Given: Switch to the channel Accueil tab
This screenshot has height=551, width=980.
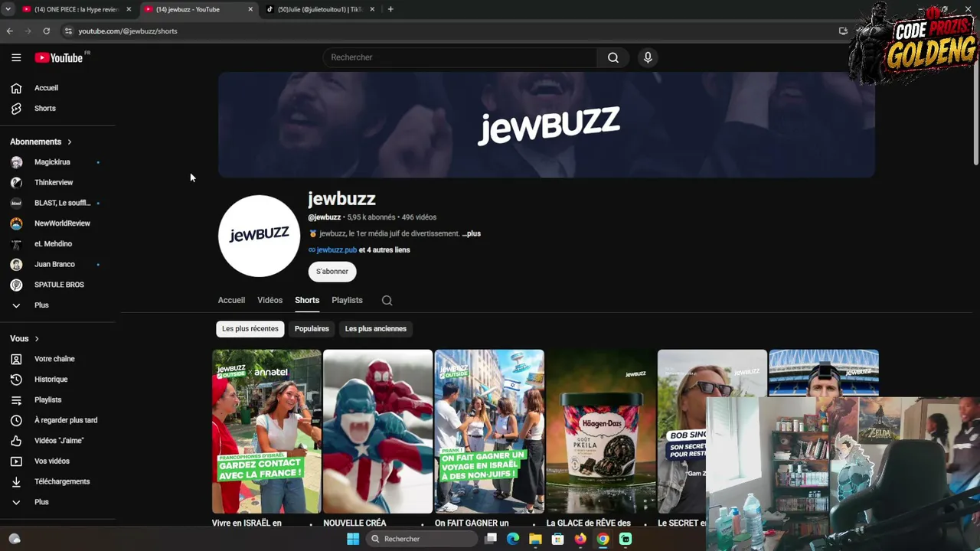Looking at the screenshot, I should click(231, 300).
